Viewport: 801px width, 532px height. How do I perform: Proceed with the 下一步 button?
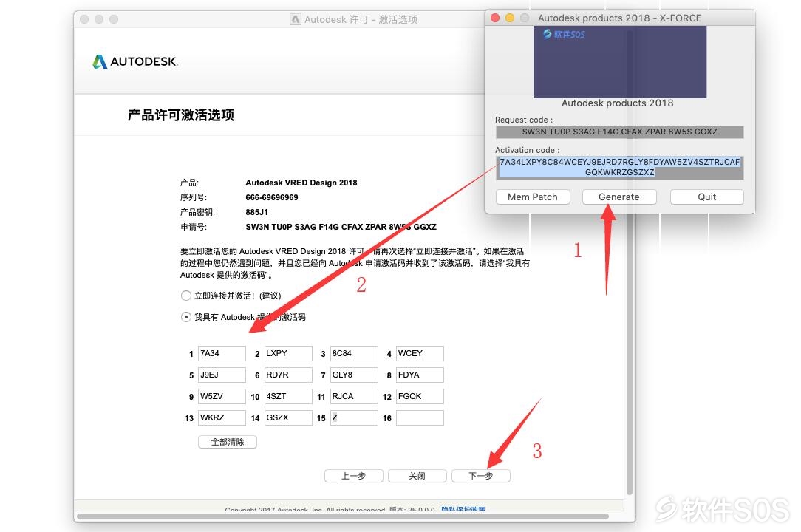tap(481, 476)
